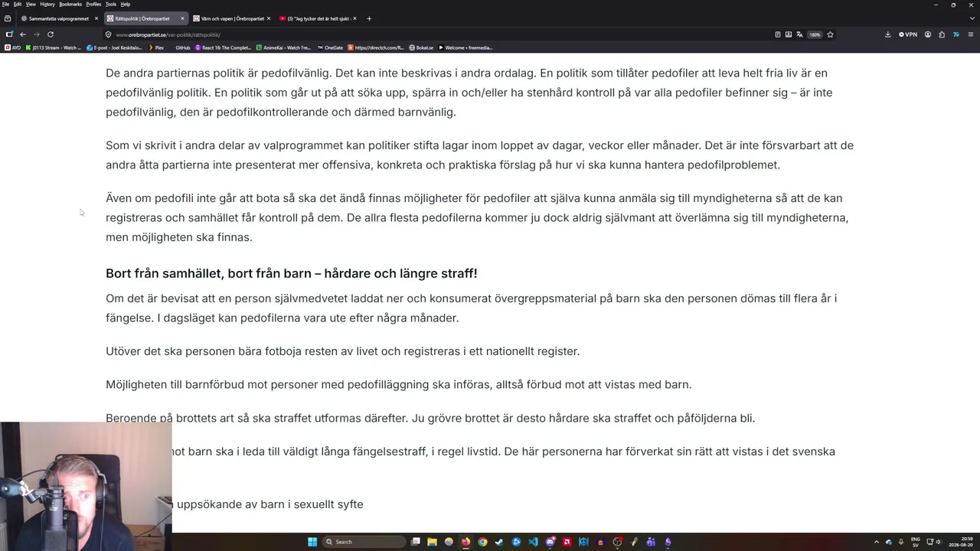The image size is (980, 551).
Task: Click the translate page icon
Action: [799, 34]
